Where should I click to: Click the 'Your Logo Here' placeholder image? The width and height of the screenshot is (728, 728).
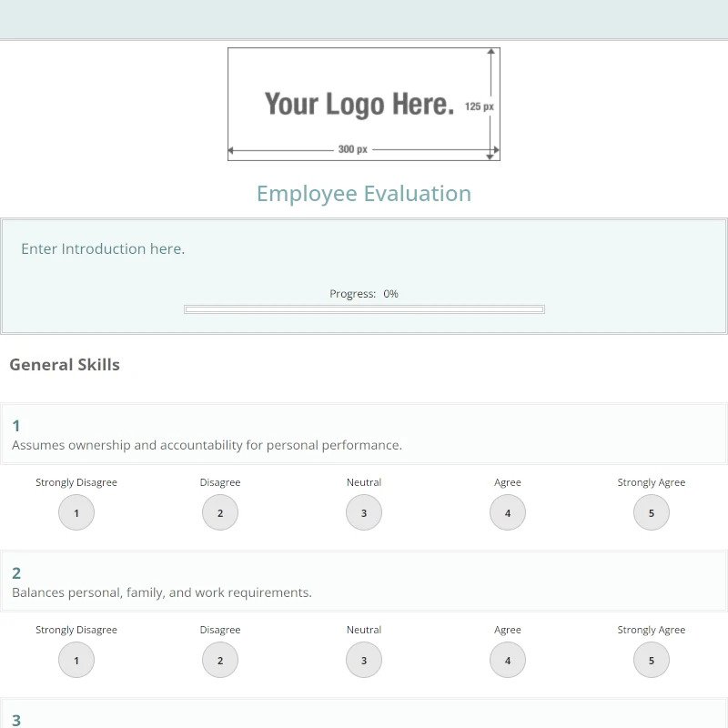pos(364,104)
